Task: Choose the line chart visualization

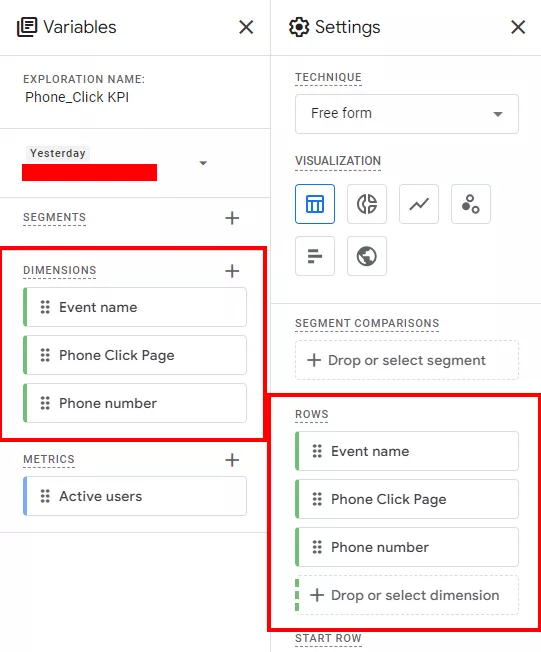Action: [419, 204]
